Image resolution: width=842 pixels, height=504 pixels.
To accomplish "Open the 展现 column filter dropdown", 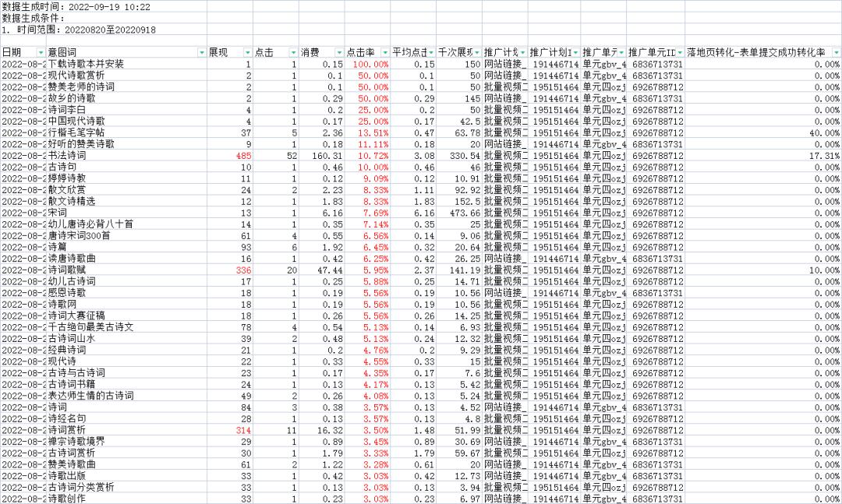I will point(246,52).
